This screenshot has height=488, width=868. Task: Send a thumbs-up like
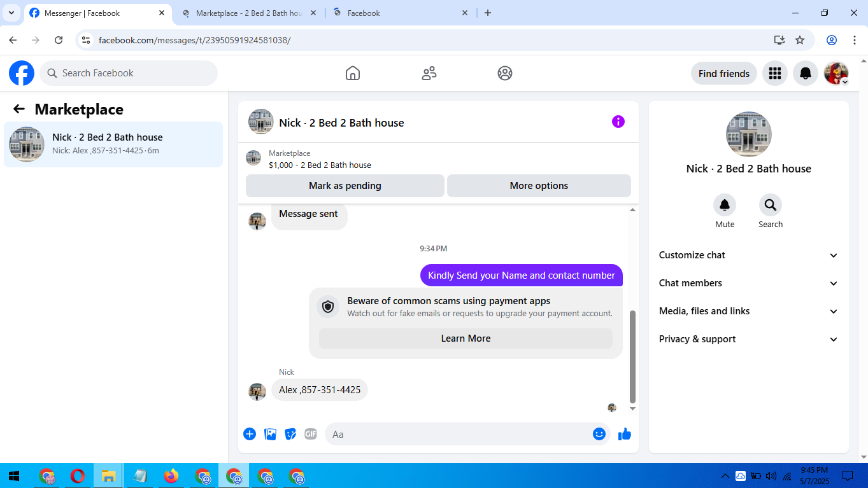(x=625, y=434)
